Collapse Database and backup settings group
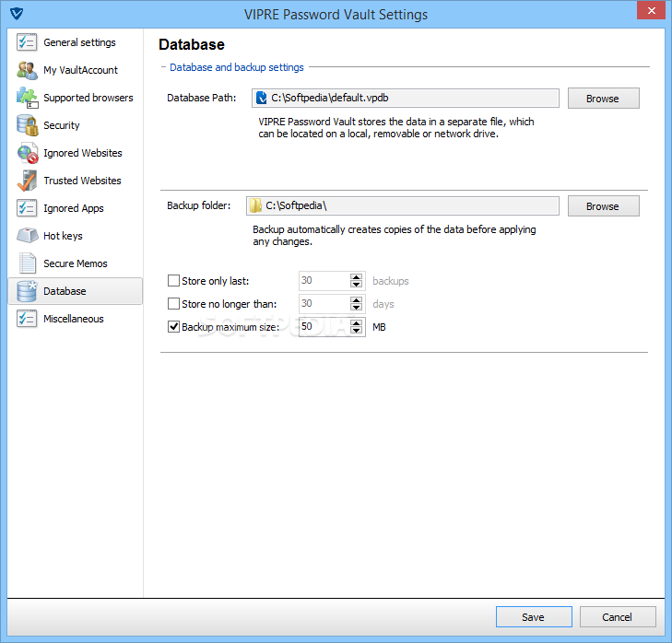This screenshot has width=672, height=643. [163, 67]
